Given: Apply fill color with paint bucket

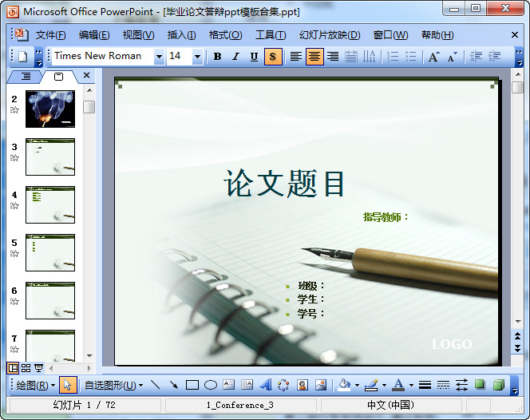Looking at the screenshot, I should [344, 385].
